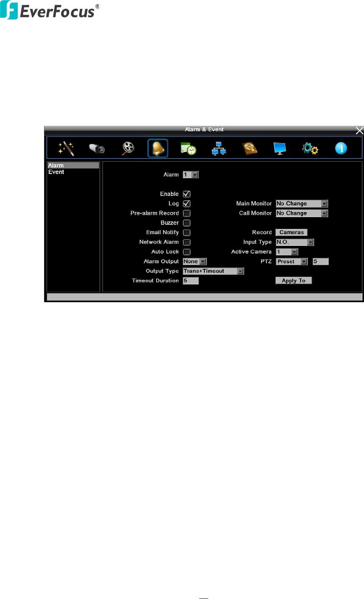Toggle the Log checkbox
The width and height of the screenshot is (364, 599).
click(x=187, y=204)
